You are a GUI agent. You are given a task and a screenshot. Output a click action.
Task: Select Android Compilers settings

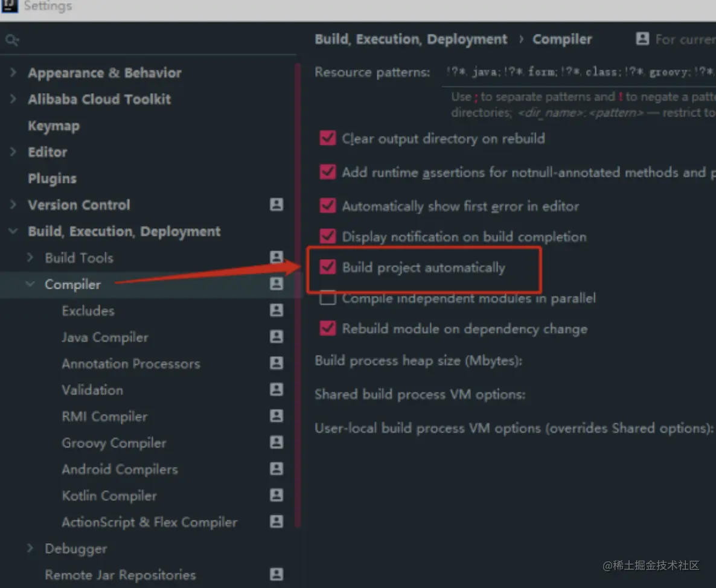click(x=120, y=469)
